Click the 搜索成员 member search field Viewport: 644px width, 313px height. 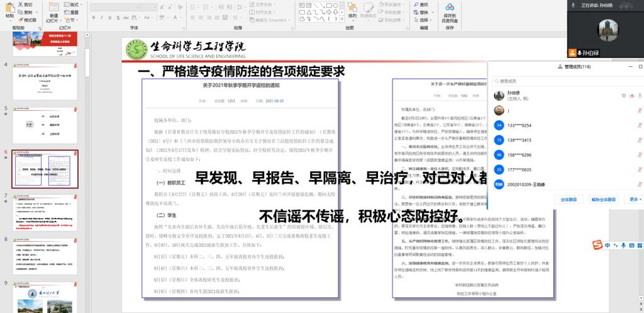[566, 81]
